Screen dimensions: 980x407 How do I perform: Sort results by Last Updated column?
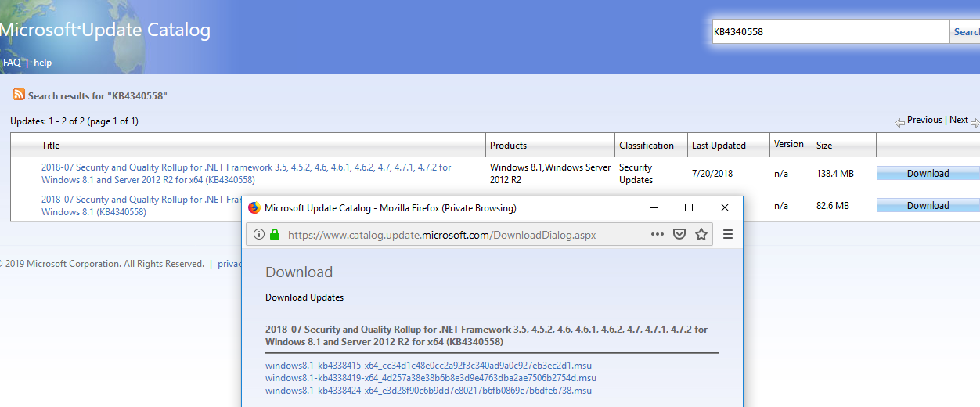click(x=719, y=146)
